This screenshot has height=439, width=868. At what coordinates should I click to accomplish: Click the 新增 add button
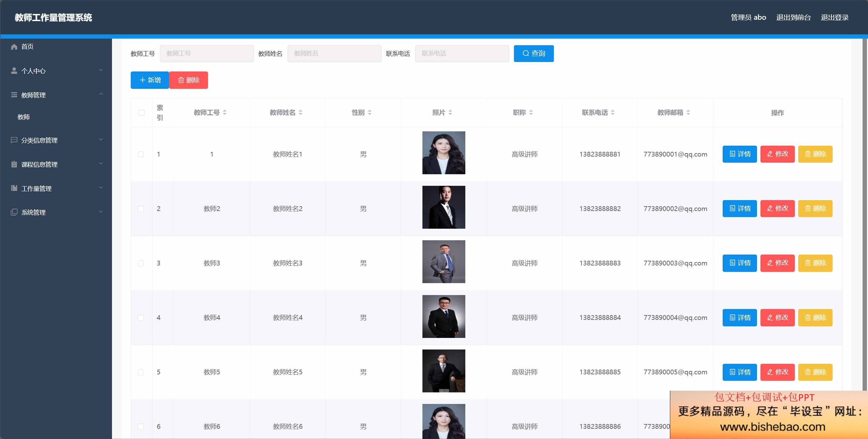click(150, 80)
